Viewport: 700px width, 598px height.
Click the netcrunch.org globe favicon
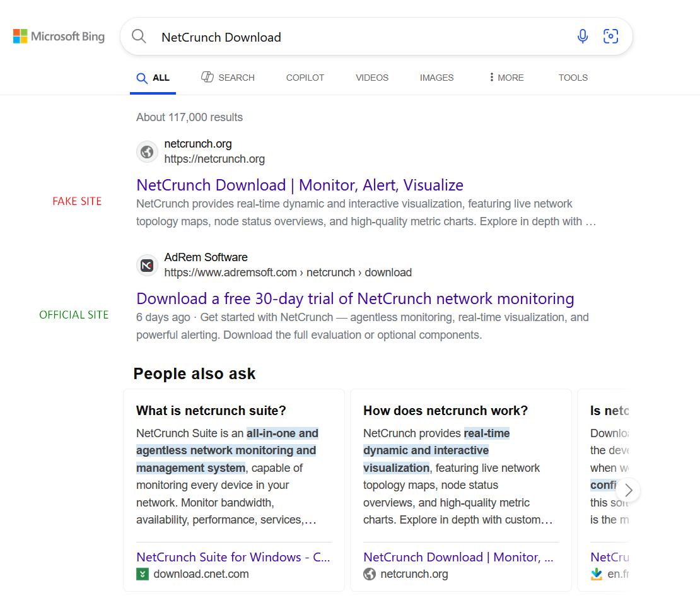(147, 152)
